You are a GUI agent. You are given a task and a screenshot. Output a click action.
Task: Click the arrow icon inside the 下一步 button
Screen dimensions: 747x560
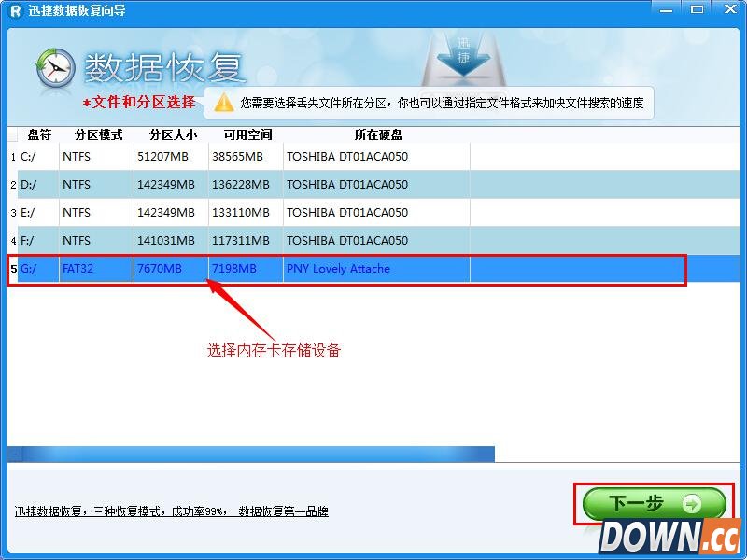coord(693,501)
